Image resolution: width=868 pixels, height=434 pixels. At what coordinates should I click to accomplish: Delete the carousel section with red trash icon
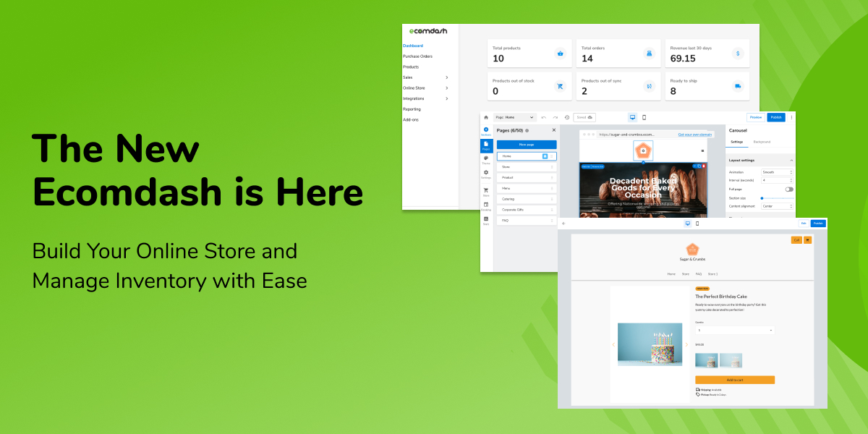[705, 166]
